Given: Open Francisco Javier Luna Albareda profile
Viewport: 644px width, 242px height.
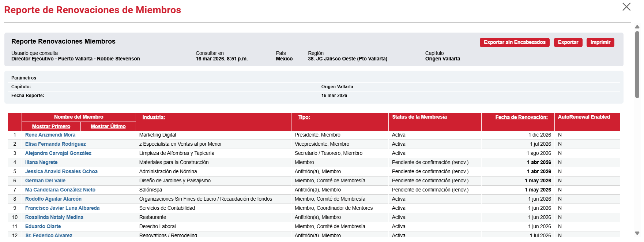Looking at the screenshot, I should click(62, 208).
